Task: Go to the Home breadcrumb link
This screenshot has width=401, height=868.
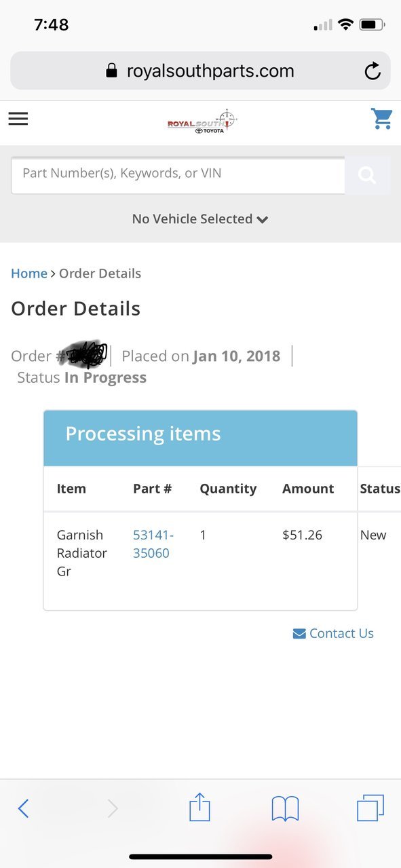Action: pyautogui.click(x=29, y=273)
